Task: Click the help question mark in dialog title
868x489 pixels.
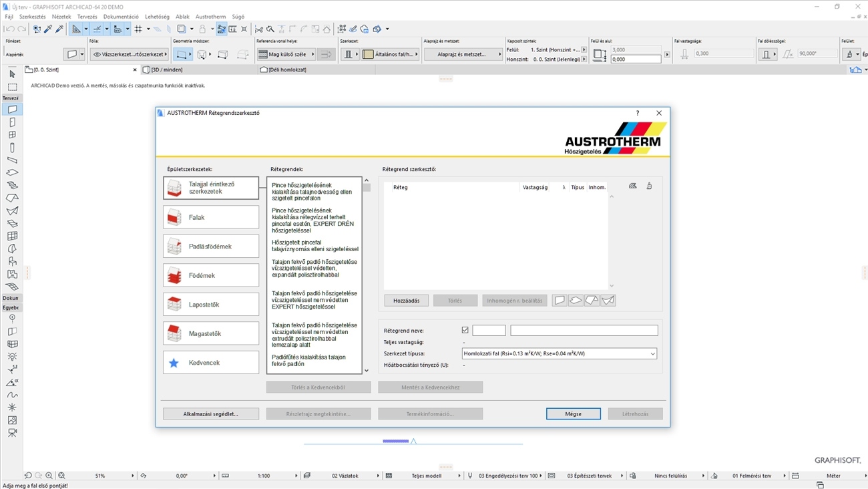Action: coord(637,113)
